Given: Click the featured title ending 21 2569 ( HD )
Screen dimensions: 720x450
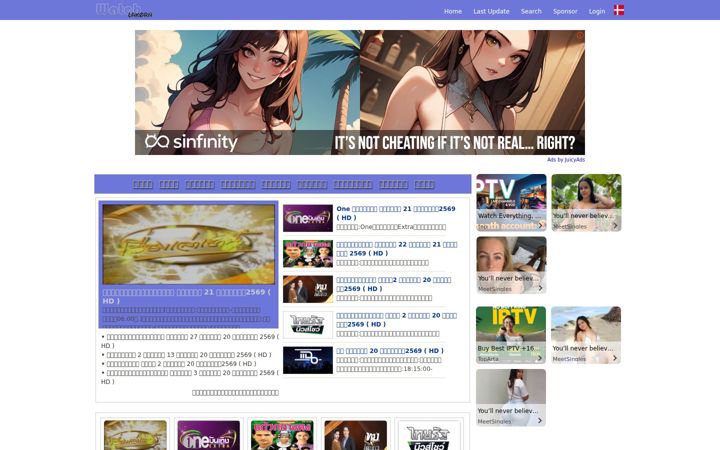Looking at the screenshot, I should (187, 296).
